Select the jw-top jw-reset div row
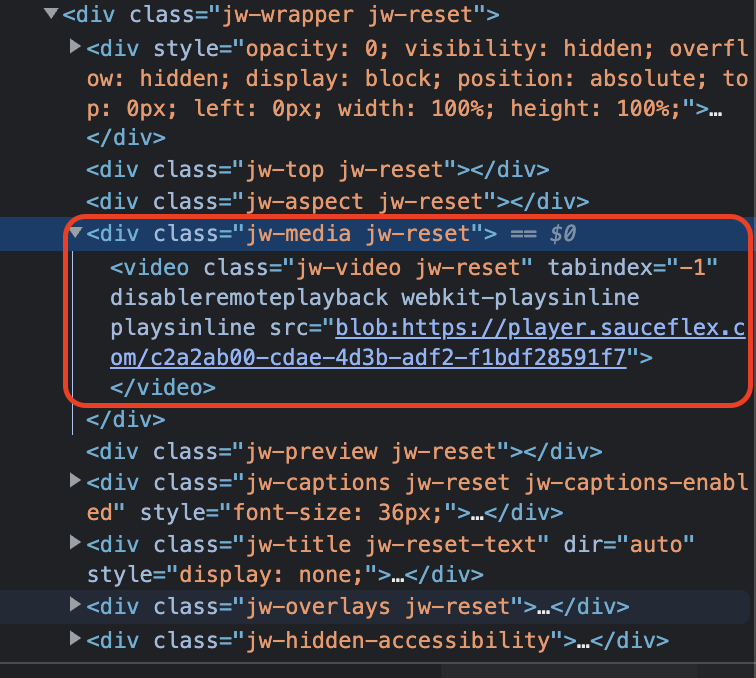The width and height of the screenshot is (756, 678). point(318,170)
